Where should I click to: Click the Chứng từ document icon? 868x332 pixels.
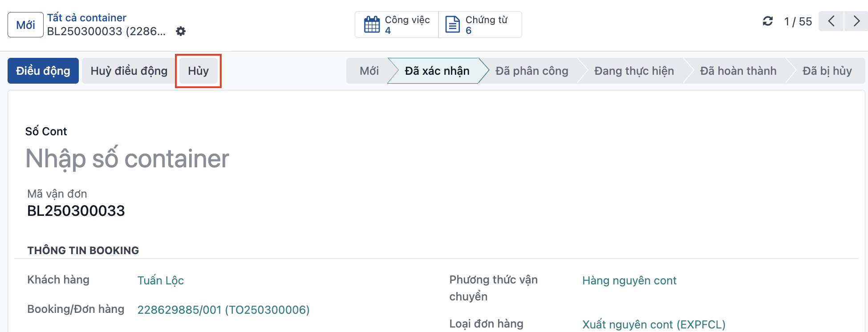pos(453,24)
